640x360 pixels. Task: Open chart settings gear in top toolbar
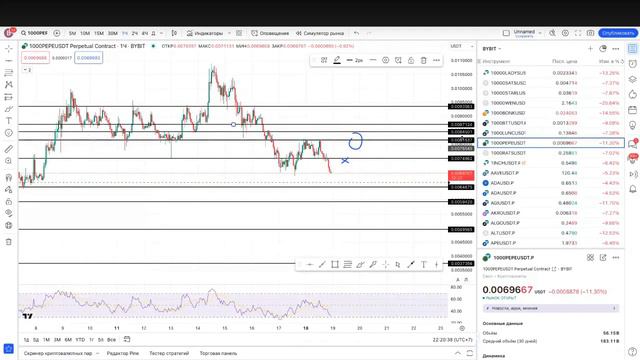(x=565, y=33)
